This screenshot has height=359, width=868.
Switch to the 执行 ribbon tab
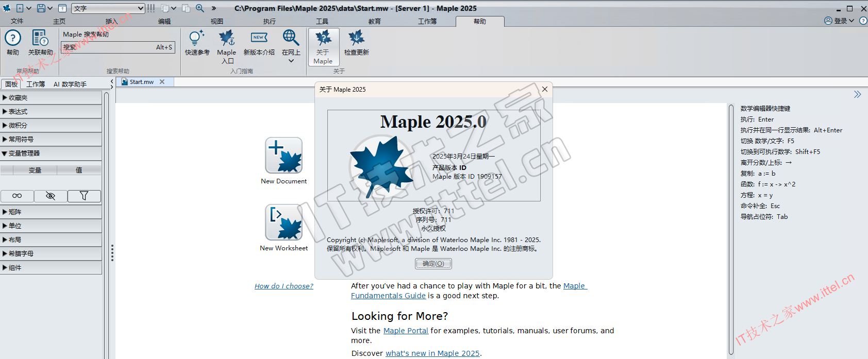click(270, 21)
